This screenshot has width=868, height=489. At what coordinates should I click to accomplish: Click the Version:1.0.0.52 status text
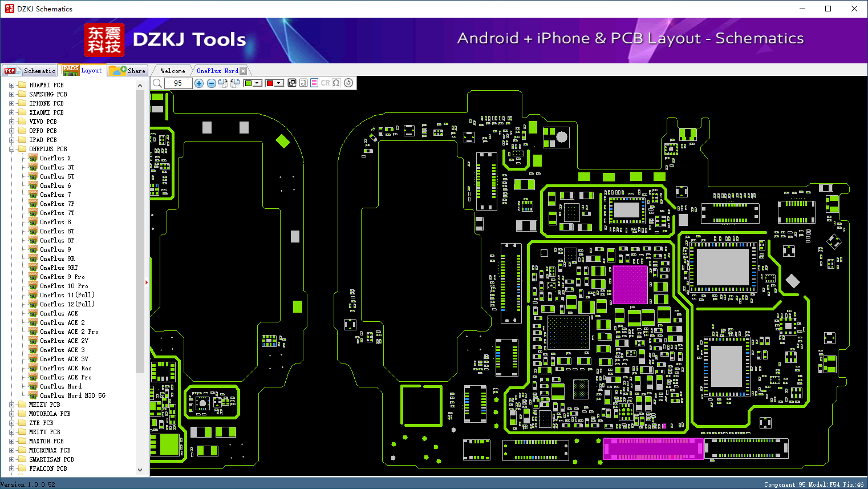pyautogui.click(x=28, y=484)
